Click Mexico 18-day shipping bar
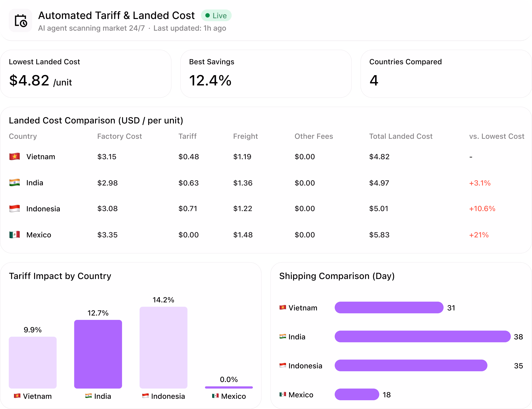The width and height of the screenshot is (532, 409). pos(357,394)
